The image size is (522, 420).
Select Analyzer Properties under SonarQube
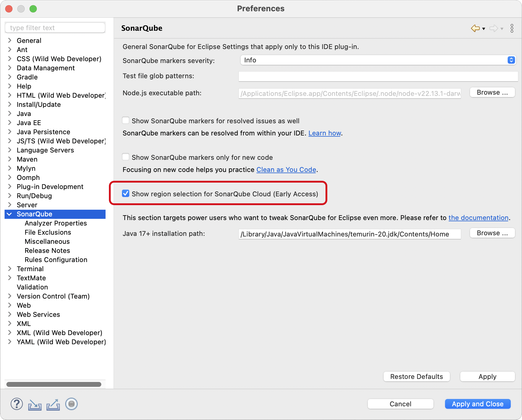point(56,223)
